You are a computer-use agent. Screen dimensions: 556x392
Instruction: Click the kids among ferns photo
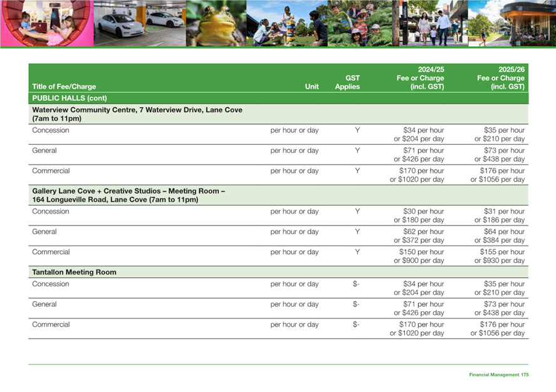(x=360, y=23)
